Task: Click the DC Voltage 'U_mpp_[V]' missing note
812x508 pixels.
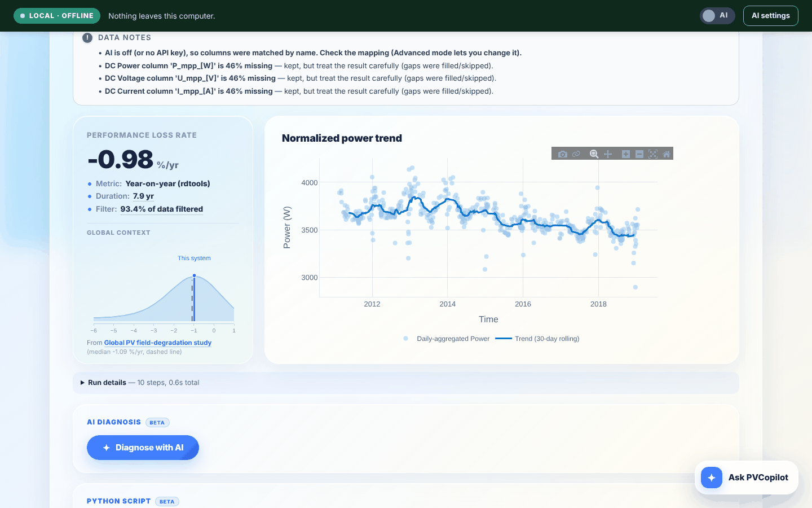Action: (x=301, y=78)
